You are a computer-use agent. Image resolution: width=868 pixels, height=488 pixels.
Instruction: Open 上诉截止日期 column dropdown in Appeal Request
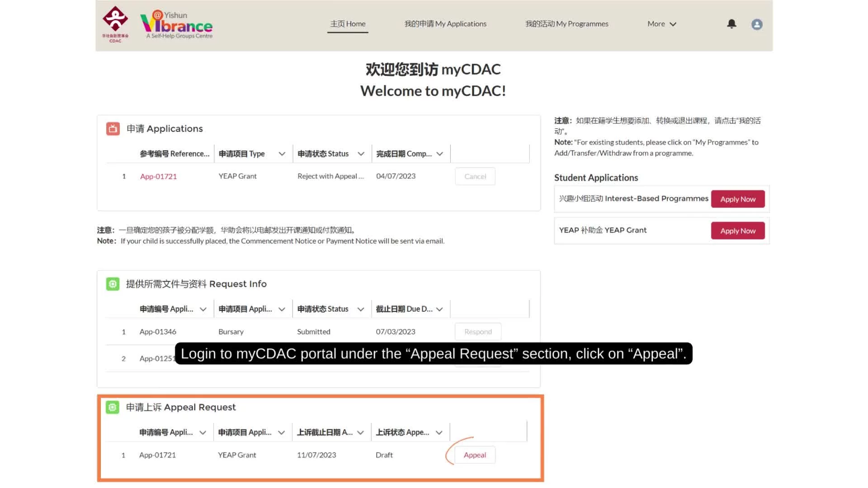pos(360,432)
